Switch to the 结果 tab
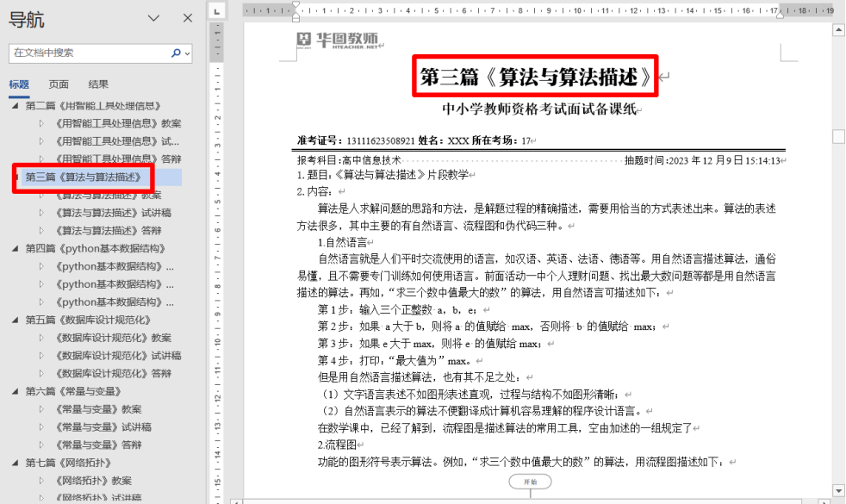Viewport: 846px width, 504px height. (98, 84)
